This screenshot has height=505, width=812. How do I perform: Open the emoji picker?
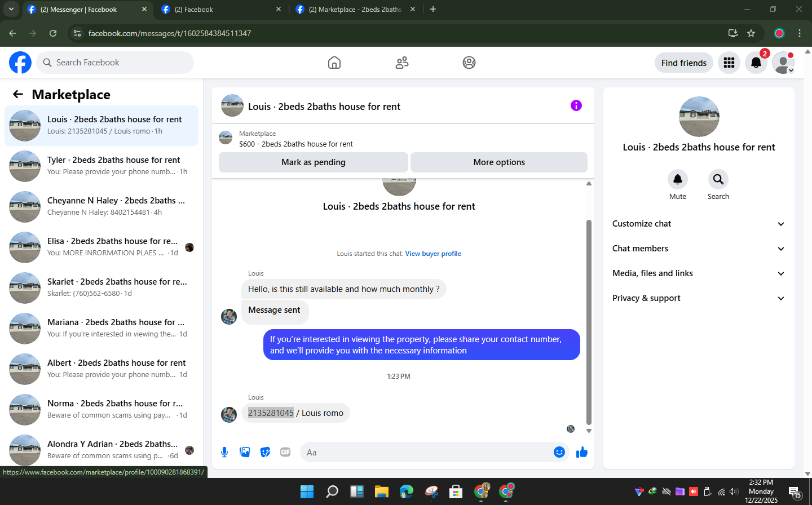[559, 452]
